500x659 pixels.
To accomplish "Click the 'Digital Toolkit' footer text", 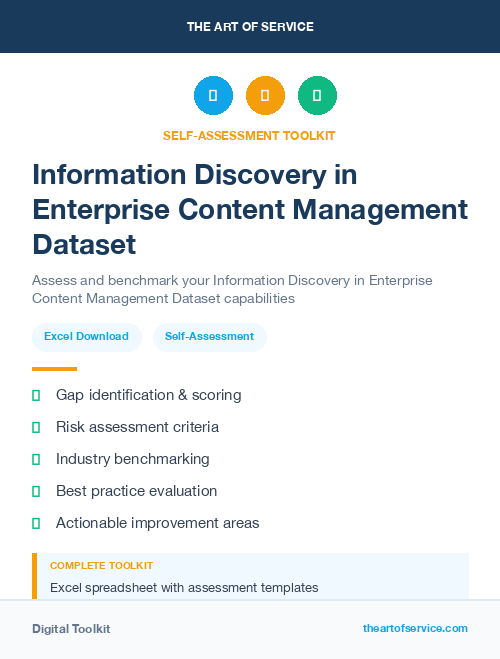I will (x=71, y=629).
